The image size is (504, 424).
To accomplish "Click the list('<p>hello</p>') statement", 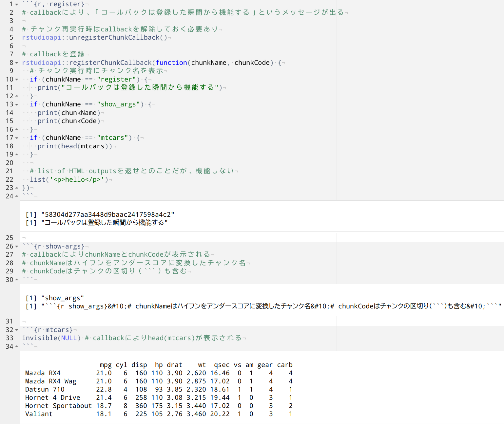I will click(69, 179).
